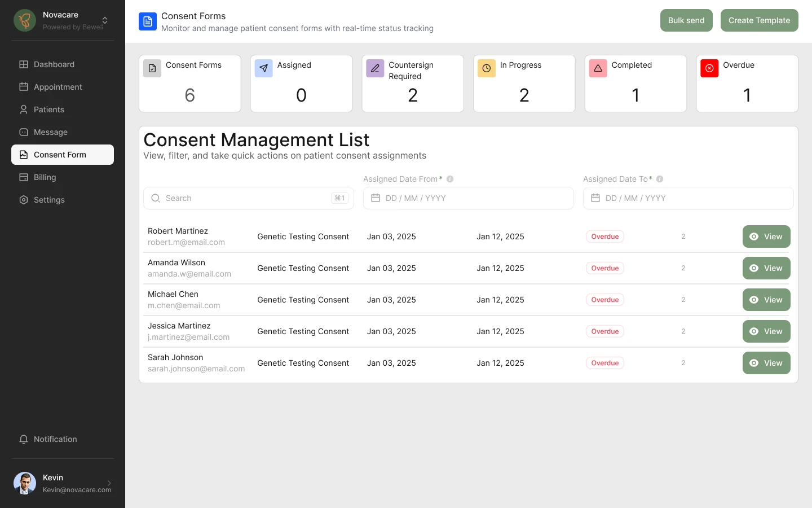Image resolution: width=812 pixels, height=508 pixels.
Task: Click the Assigned Date From field
Action: [469, 198]
